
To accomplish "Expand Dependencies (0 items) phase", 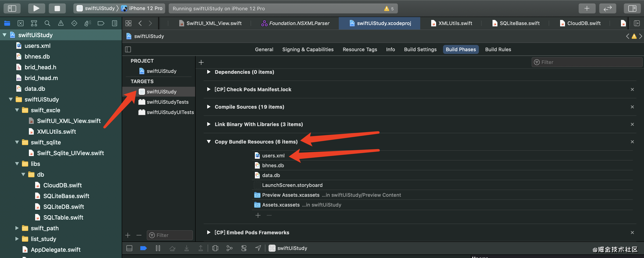I will point(209,72).
